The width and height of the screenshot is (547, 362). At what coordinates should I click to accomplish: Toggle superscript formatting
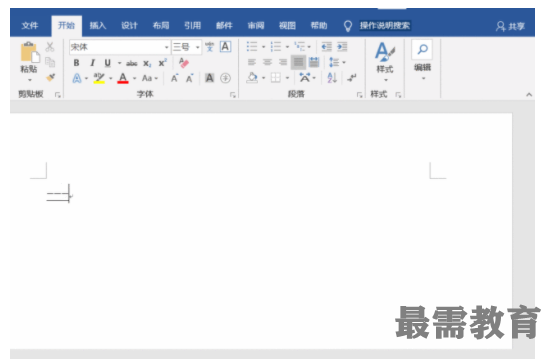tap(163, 63)
